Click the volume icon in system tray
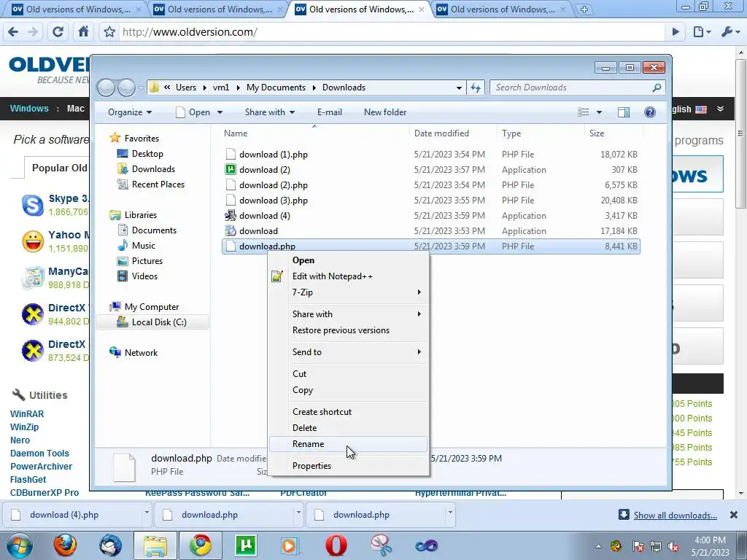747x560 pixels. pos(673,546)
